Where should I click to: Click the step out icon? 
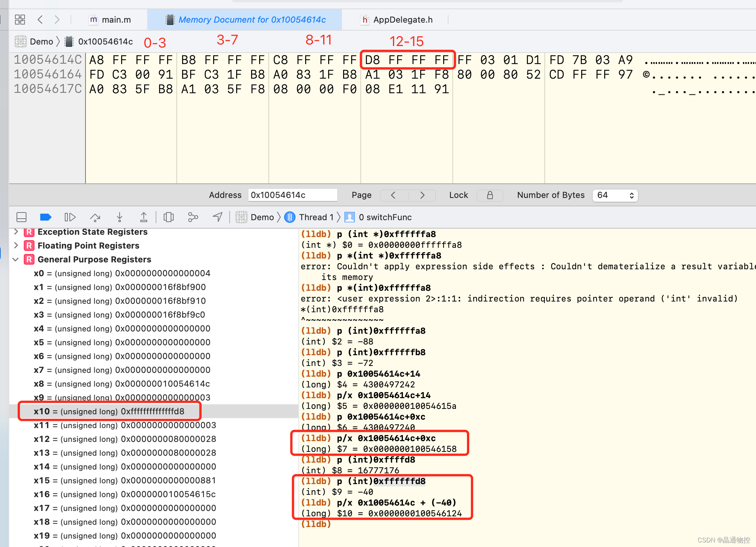(144, 217)
